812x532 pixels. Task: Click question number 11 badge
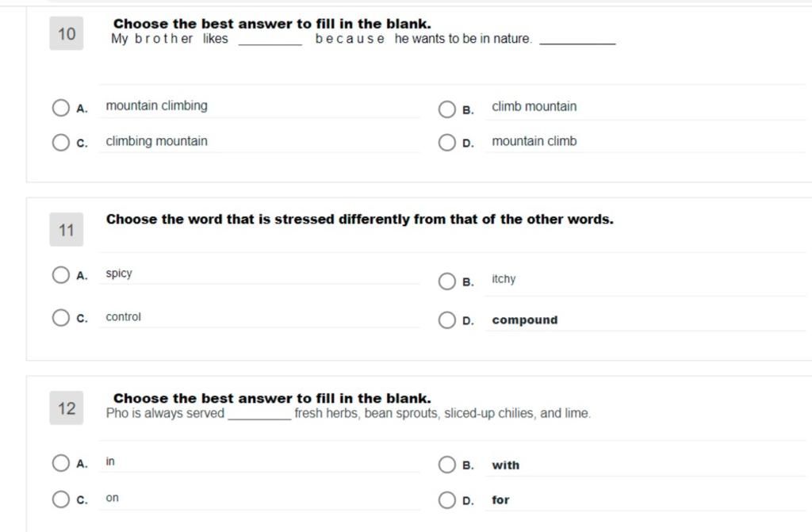(x=67, y=229)
